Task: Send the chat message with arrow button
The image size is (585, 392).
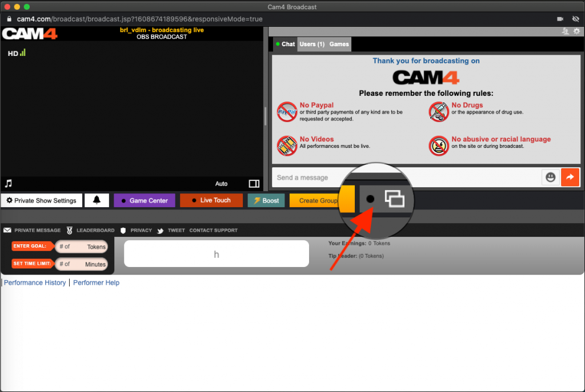Action: pyautogui.click(x=570, y=177)
